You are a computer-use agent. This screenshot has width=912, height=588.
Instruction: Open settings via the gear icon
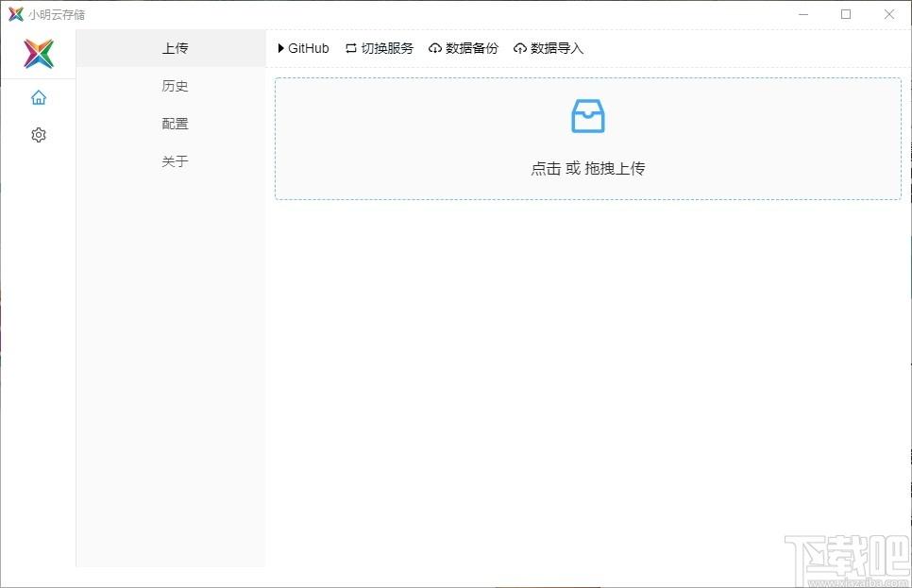coord(39,135)
